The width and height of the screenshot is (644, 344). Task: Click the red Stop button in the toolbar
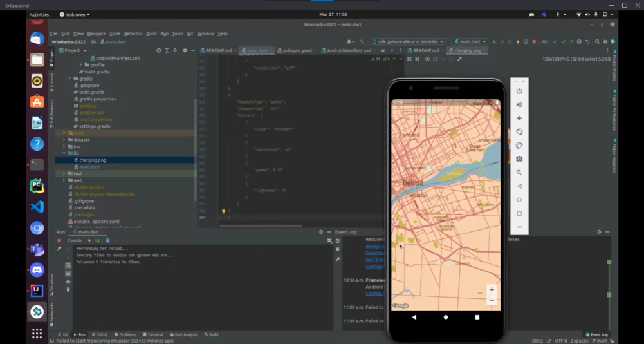coord(535,41)
